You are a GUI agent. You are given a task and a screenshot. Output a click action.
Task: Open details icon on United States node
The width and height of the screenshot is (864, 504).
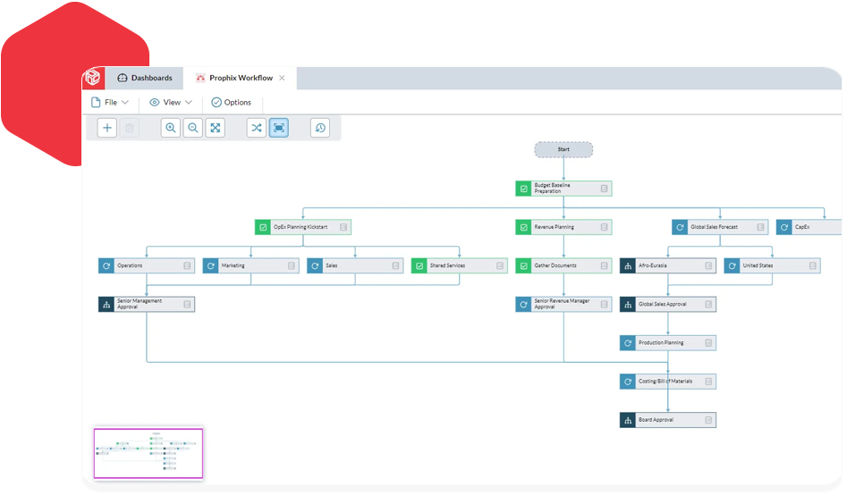pyautogui.click(x=812, y=265)
